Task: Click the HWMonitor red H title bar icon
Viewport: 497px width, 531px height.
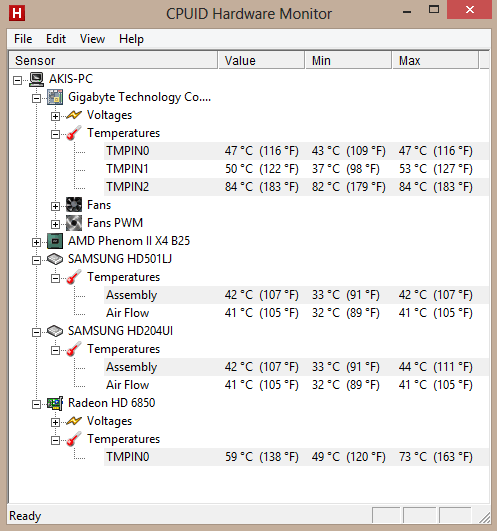Action: click(x=17, y=13)
